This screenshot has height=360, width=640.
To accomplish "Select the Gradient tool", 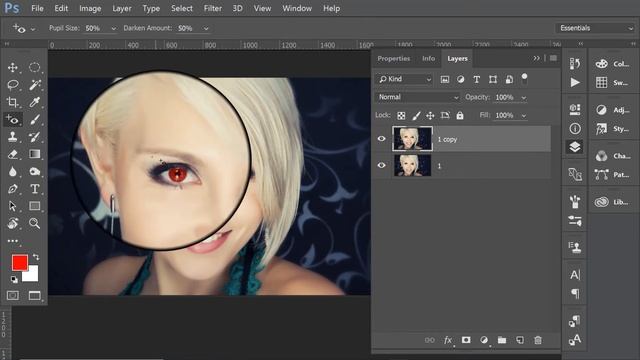I will pos(35,154).
